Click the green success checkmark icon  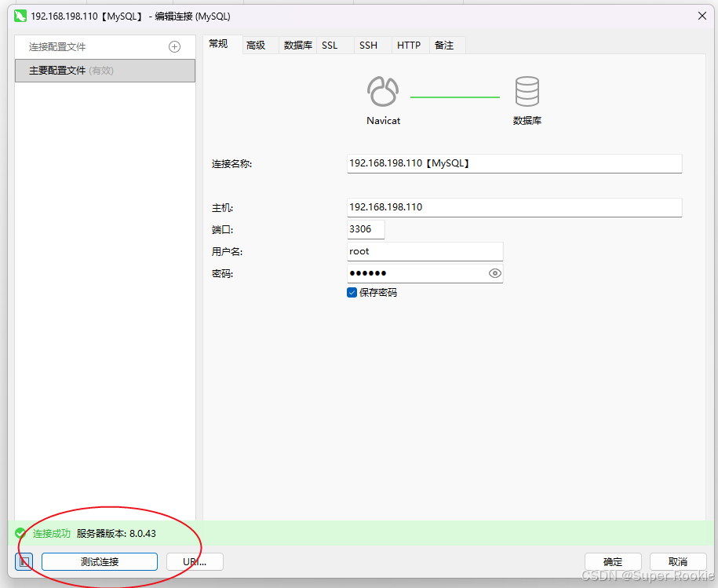[x=20, y=534]
